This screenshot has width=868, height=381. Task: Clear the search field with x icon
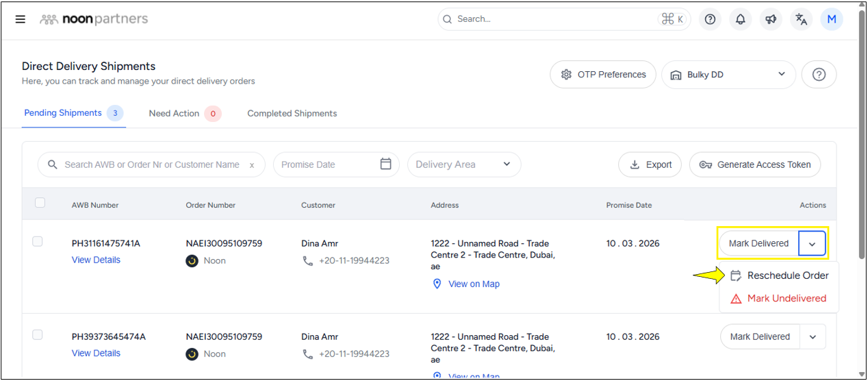coord(252,165)
